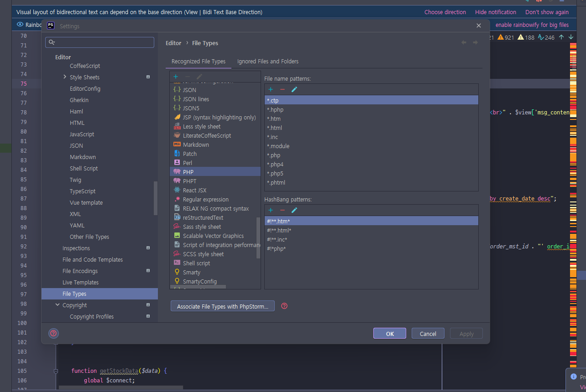This screenshot has height=392, width=586.
Task: Click Don't show again link
Action: click(547, 12)
